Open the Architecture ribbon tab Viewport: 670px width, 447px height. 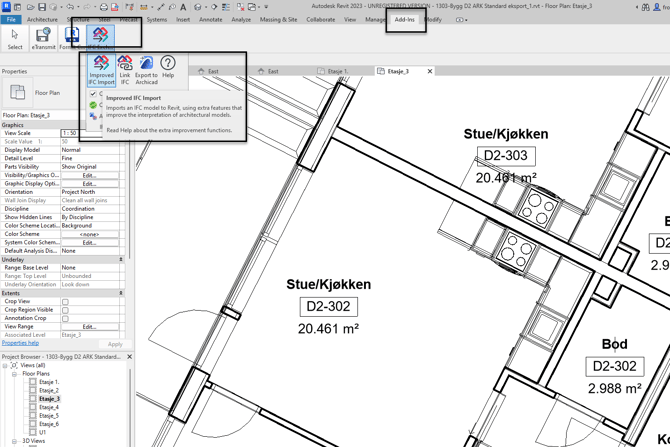point(42,19)
